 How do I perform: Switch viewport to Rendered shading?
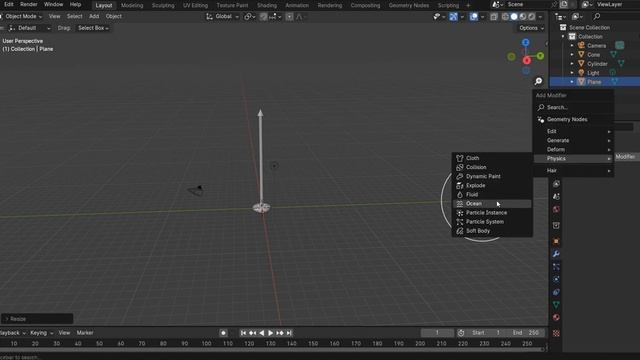[x=531, y=17]
